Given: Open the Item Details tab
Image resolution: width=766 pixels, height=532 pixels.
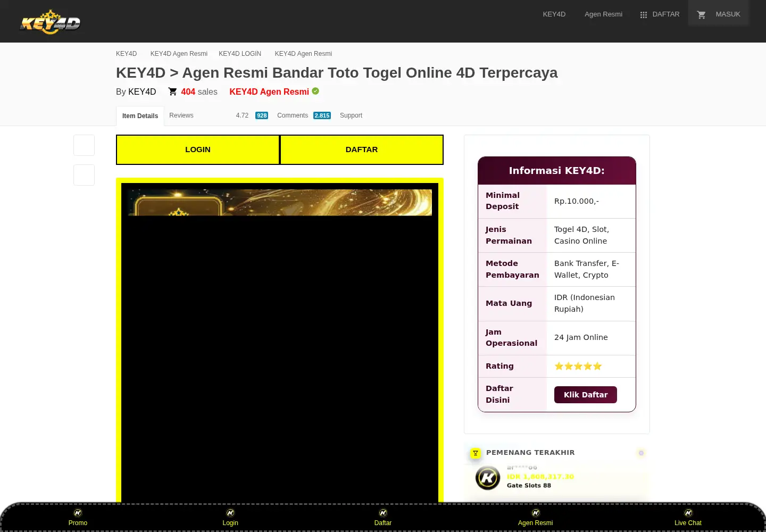Looking at the screenshot, I should [140, 116].
